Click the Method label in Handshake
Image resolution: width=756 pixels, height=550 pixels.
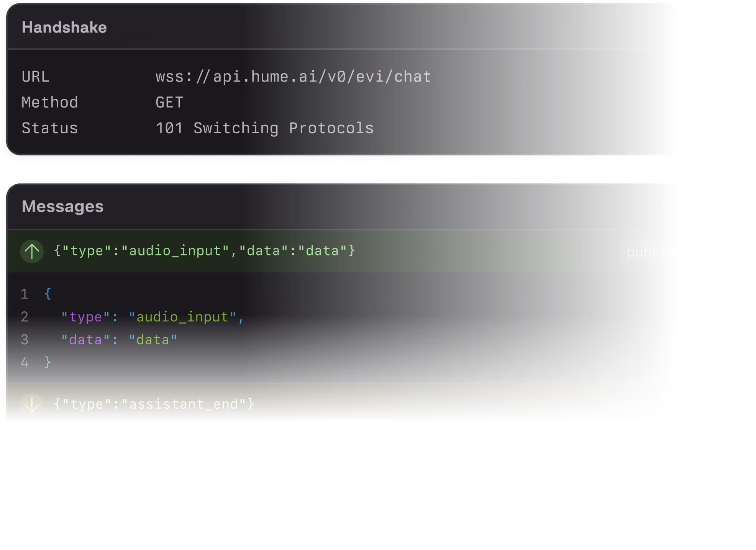(50, 102)
